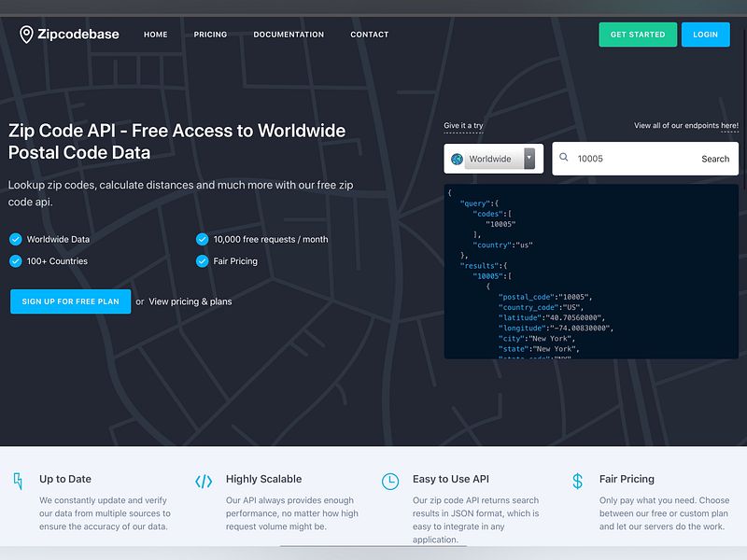Click the lightning bolt Up to Date icon
The height and width of the screenshot is (560, 747).
pos(17,481)
